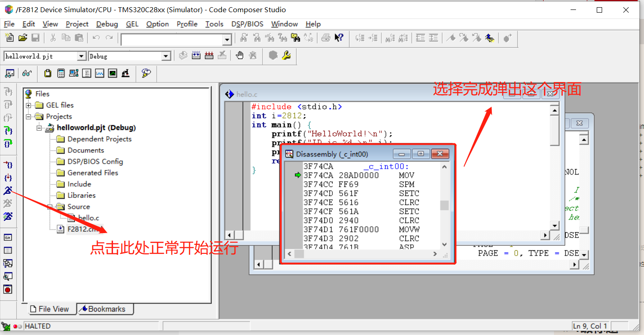The height and width of the screenshot is (335, 644).
Task: Minimize the Disassembly window
Action: (x=402, y=154)
